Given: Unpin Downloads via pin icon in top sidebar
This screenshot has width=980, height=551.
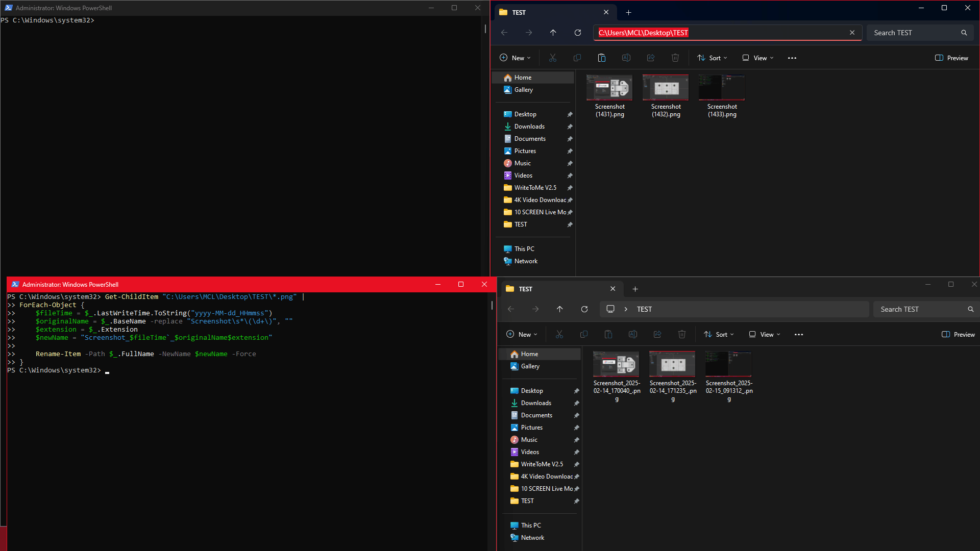Looking at the screenshot, I should (x=570, y=127).
